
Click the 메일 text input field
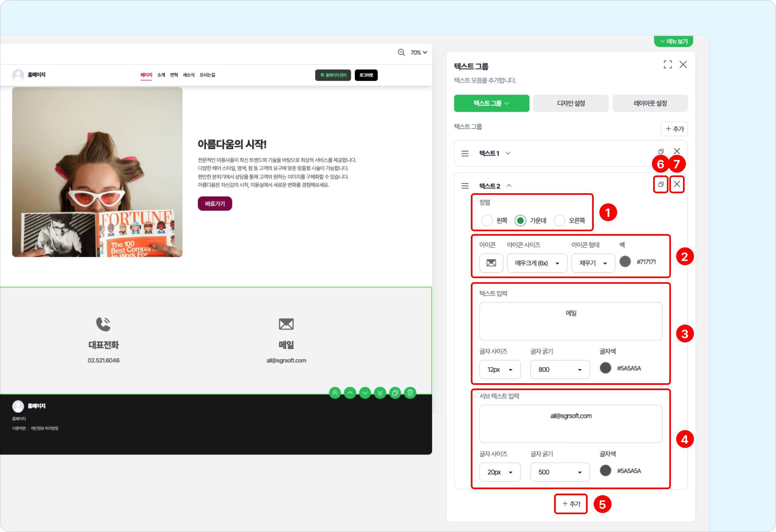(570, 321)
